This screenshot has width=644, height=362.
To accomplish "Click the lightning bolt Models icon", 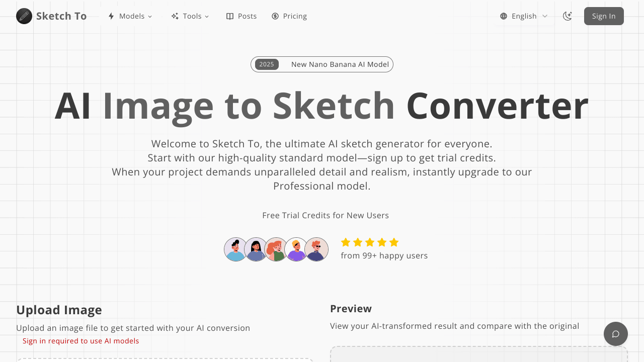I will (111, 16).
